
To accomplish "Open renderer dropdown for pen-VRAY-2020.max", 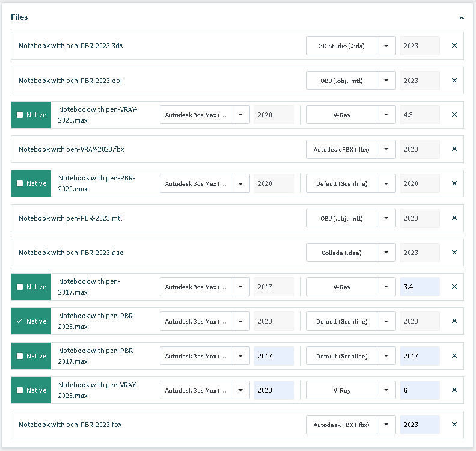I will point(386,115).
